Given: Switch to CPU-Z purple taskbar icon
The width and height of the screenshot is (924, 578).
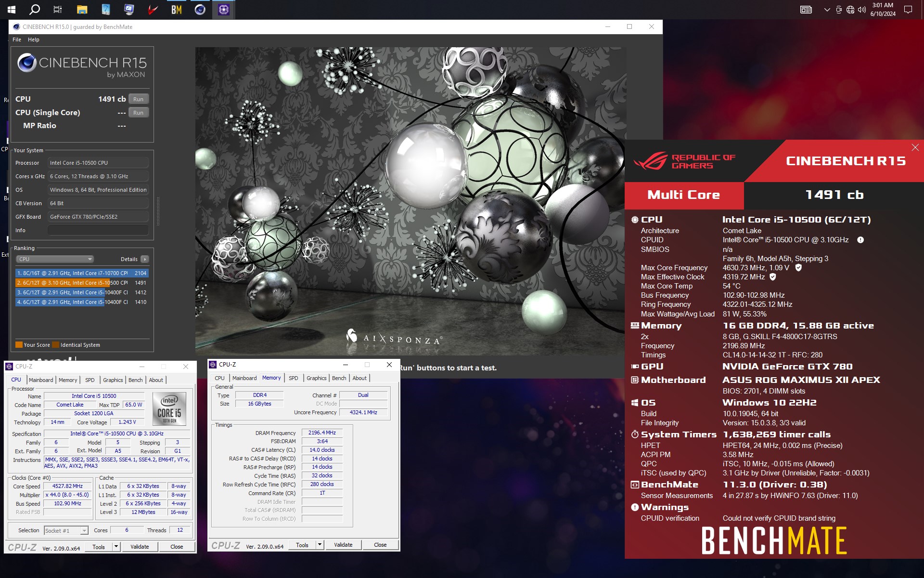Looking at the screenshot, I should [224, 9].
